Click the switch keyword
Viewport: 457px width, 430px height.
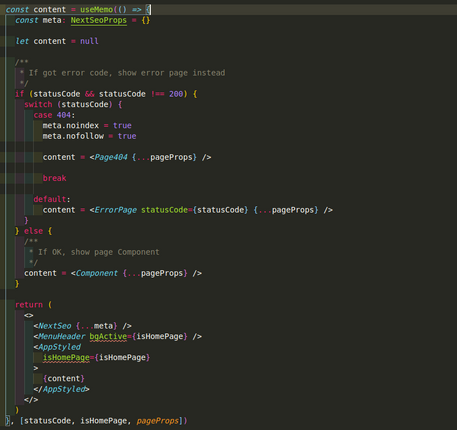pos(38,104)
